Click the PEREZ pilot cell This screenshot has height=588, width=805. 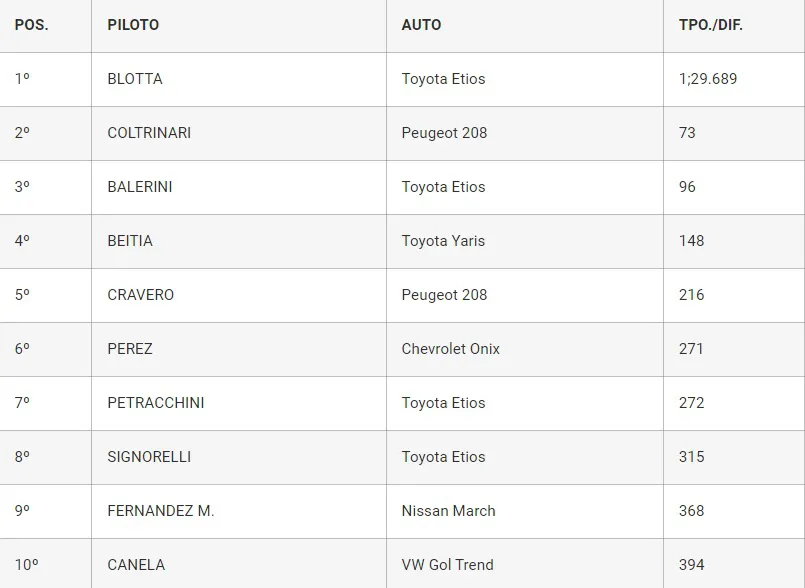tap(130, 349)
